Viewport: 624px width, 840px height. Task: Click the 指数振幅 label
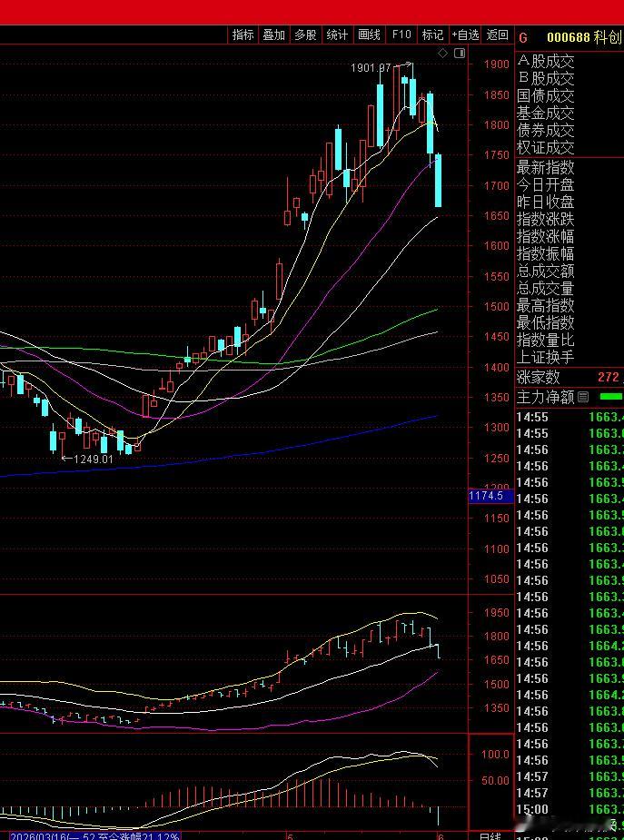[x=545, y=253]
